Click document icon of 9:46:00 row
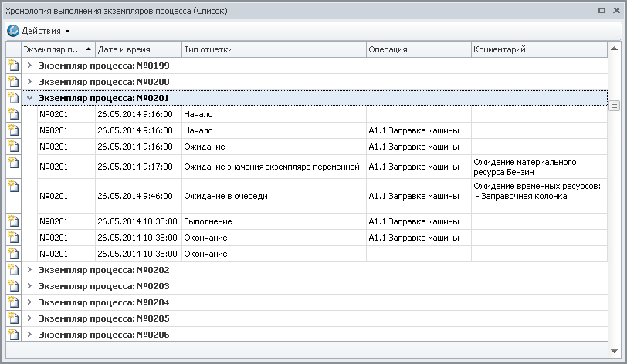The image size is (627, 364). (x=14, y=187)
